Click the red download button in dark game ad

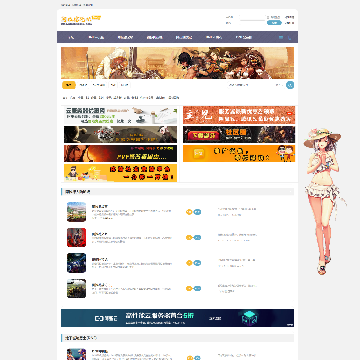pos(204,135)
